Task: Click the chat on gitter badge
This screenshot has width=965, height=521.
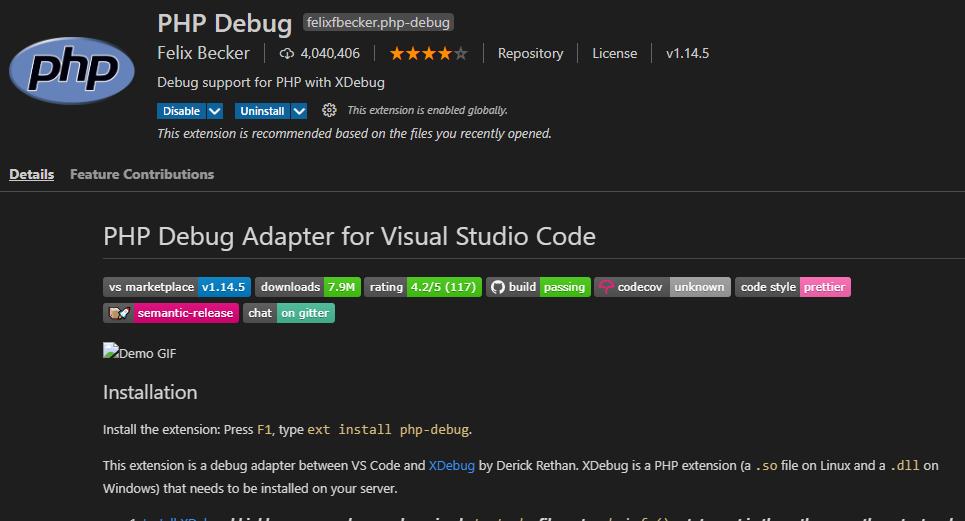Action: pos(288,313)
